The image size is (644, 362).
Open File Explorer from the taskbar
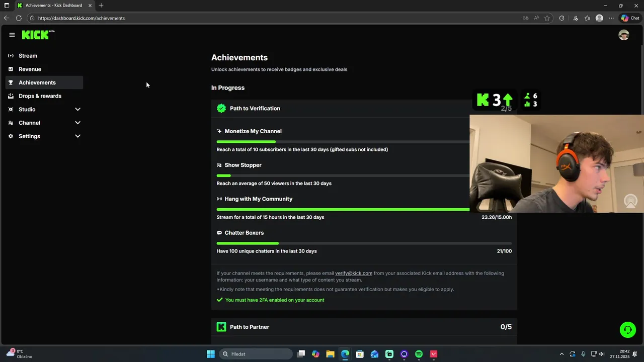click(x=330, y=354)
